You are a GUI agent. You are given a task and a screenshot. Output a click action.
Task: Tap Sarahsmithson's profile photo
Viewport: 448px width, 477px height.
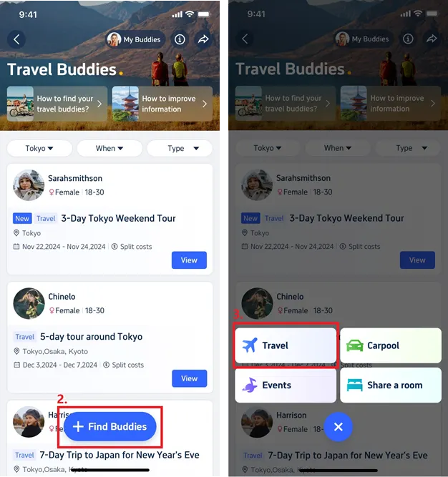pyautogui.click(x=29, y=185)
